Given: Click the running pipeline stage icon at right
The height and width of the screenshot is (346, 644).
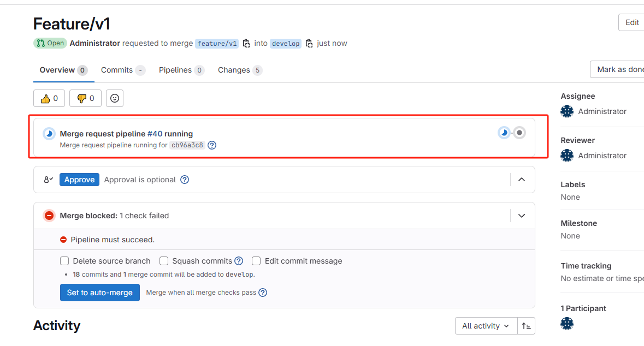Looking at the screenshot, I should [504, 133].
